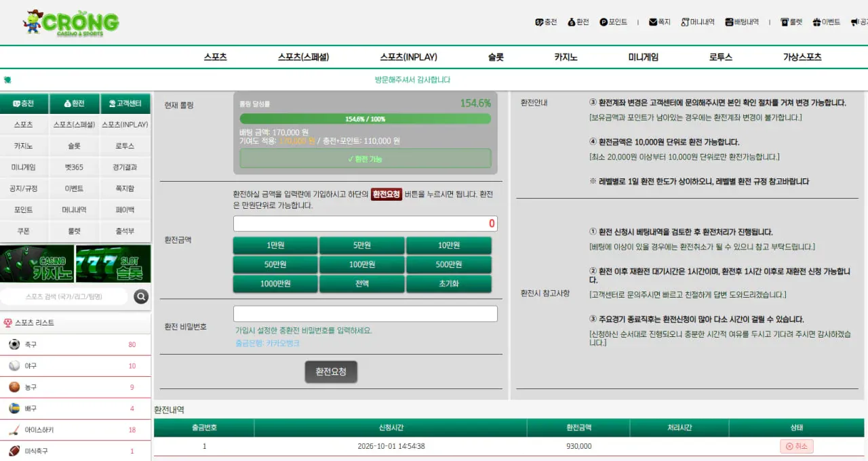Screen dimensions: 868x461
Task: Select 배구 in the sports list
Action: [x=75, y=409]
